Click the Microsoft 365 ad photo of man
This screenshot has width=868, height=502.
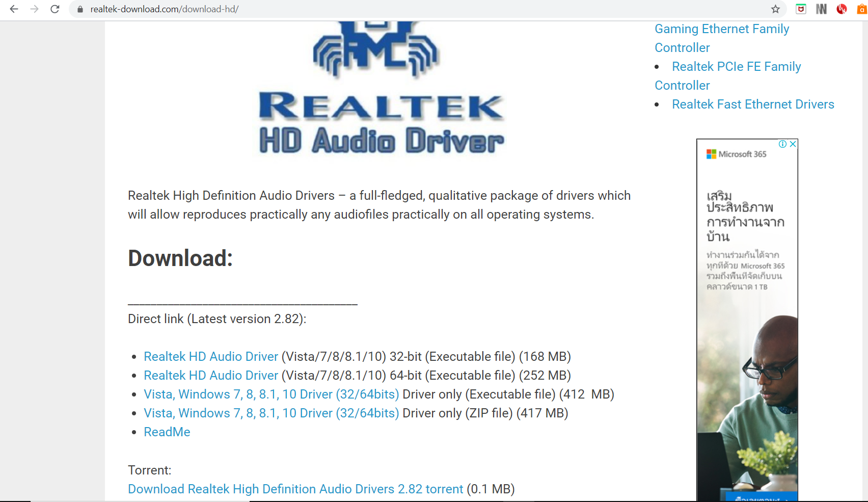(747, 405)
